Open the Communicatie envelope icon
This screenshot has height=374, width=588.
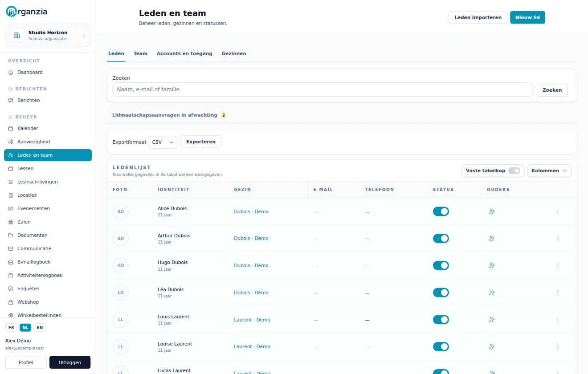pyautogui.click(x=11, y=248)
